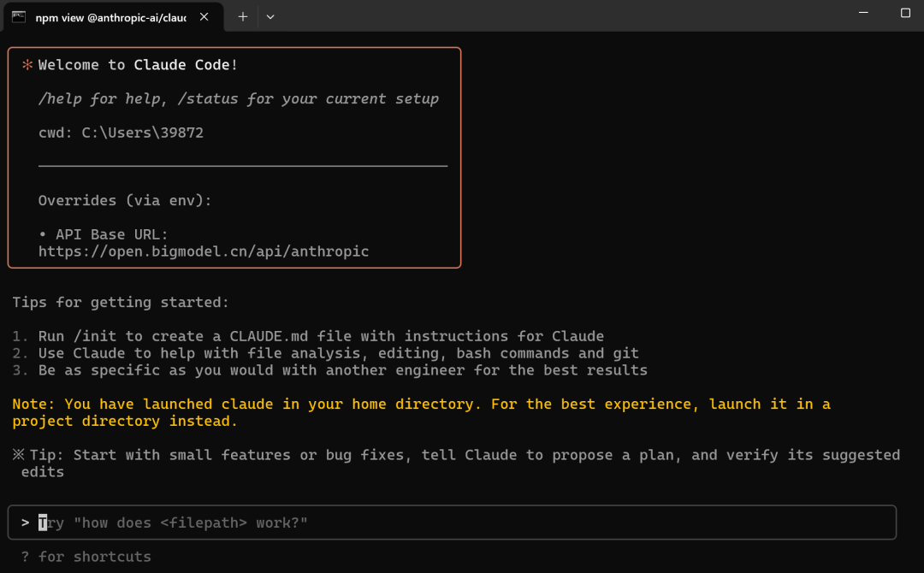This screenshot has width=924, height=573.
Task: Maximize the terminal window
Action: click(x=905, y=13)
